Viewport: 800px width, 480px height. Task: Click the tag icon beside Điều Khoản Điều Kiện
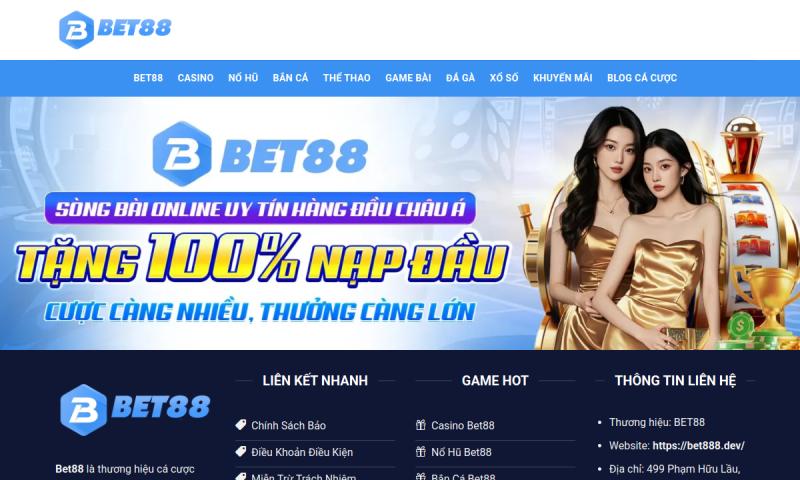pyautogui.click(x=241, y=451)
